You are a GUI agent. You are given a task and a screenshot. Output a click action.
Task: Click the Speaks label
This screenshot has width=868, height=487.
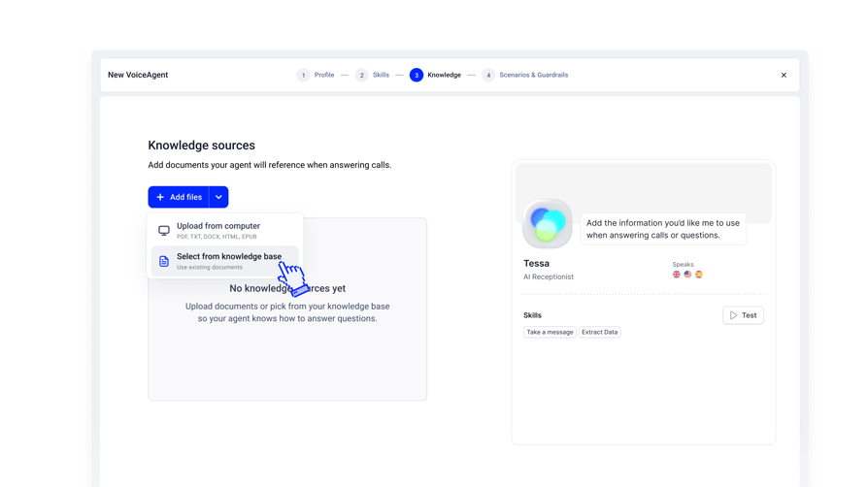684,265
